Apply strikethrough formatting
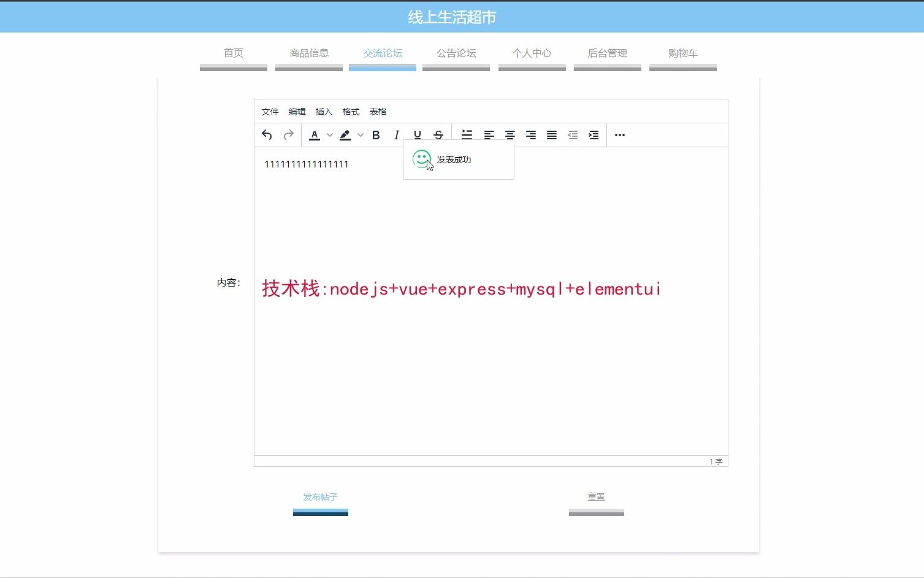 coord(438,134)
